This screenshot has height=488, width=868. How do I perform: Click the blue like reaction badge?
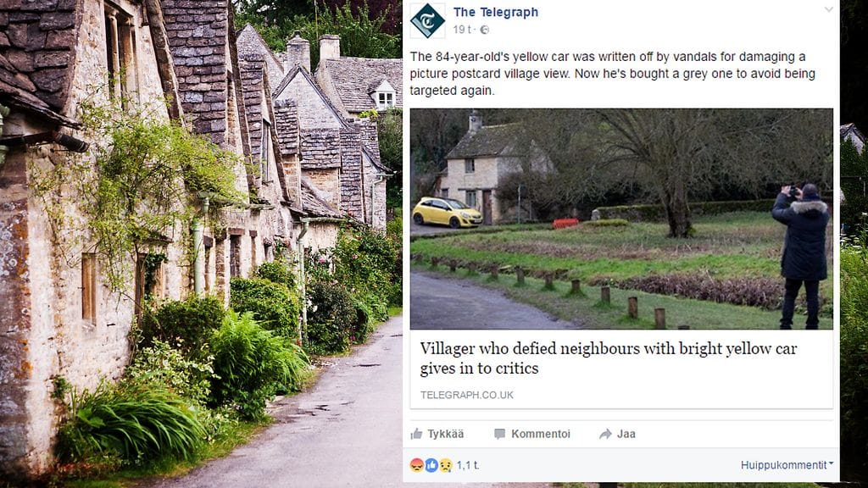click(431, 465)
